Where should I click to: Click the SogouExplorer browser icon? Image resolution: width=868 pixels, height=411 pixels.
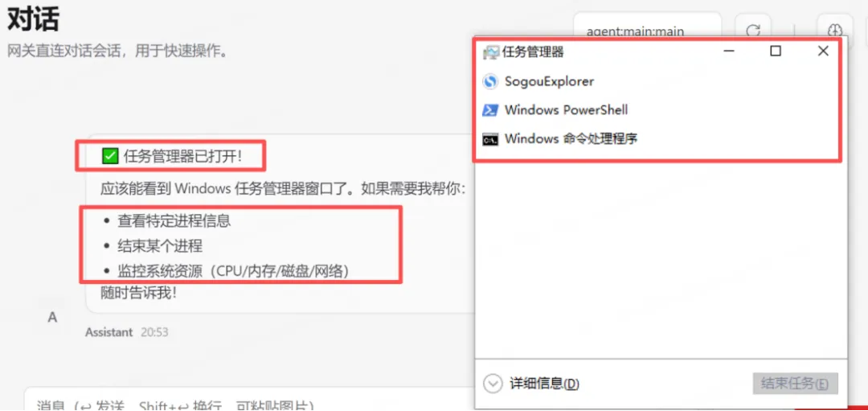[489, 82]
